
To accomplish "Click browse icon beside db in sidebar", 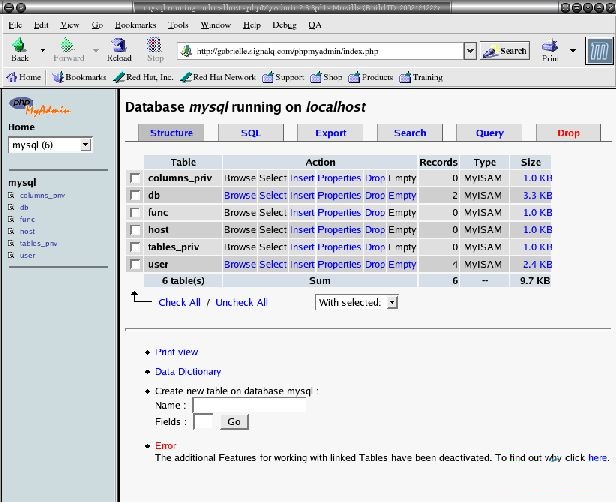I will point(11,207).
